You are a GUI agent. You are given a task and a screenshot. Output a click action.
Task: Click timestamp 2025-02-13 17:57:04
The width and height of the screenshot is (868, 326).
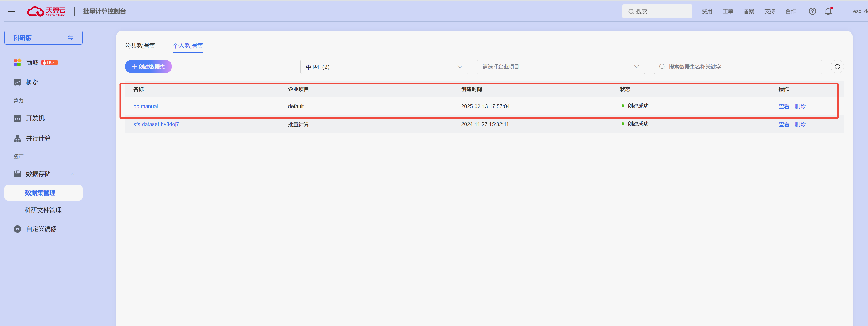485,106
